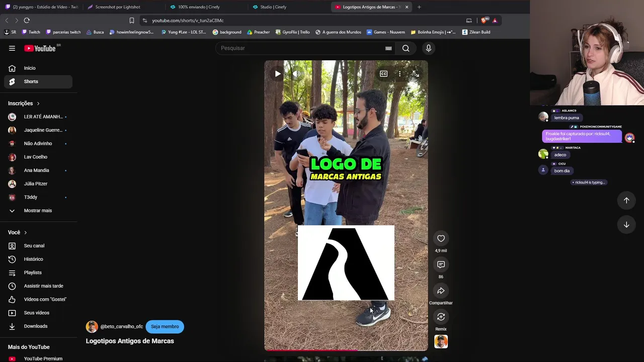This screenshot has width=644, height=362.
Task: Open the Short's sound thumbnail
Action: tap(441, 342)
